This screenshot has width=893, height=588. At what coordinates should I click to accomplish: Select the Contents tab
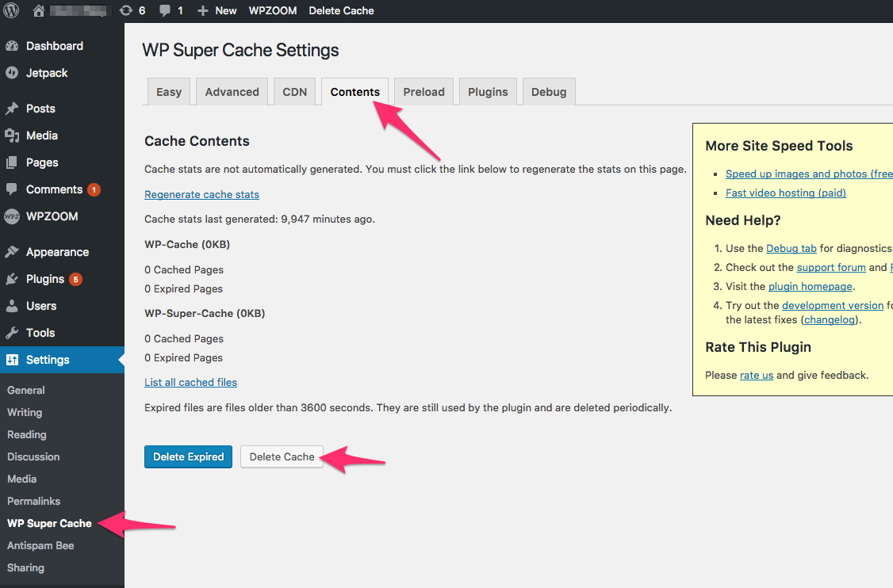tap(355, 92)
